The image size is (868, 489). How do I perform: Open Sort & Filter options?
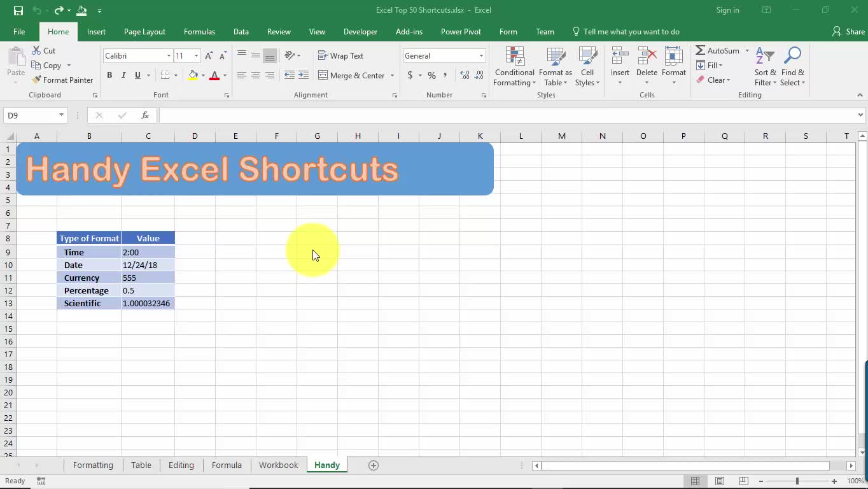(x=765, y=66)
